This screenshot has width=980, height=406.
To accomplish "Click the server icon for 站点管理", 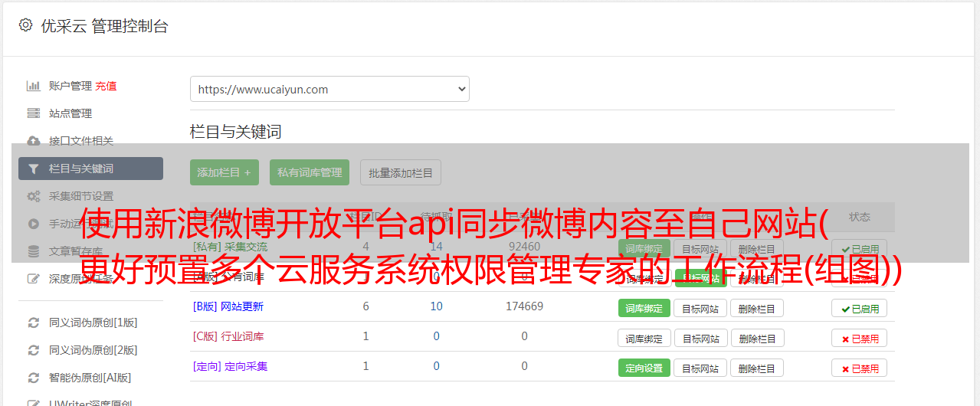I will [x=34, y=113].
